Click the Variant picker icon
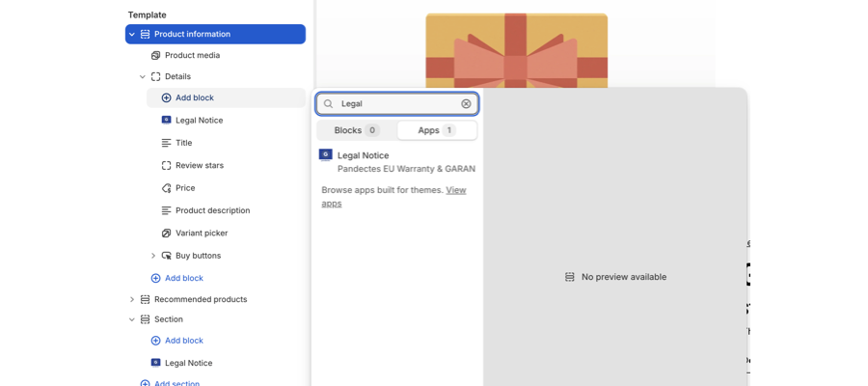The height and width of the screenshot is (386, 868). [166, 234]
